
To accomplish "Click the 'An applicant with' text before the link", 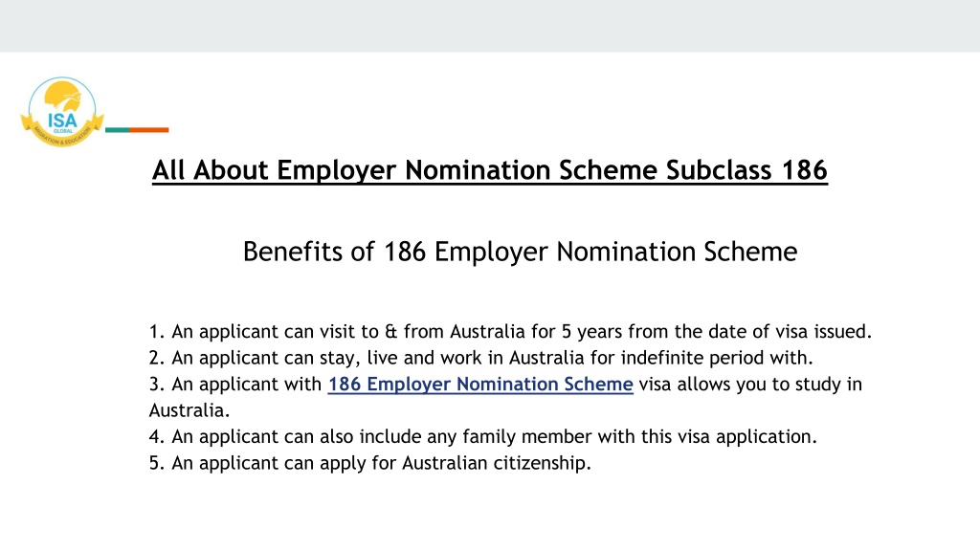I will pyautogui.click(x=246, y=385).
